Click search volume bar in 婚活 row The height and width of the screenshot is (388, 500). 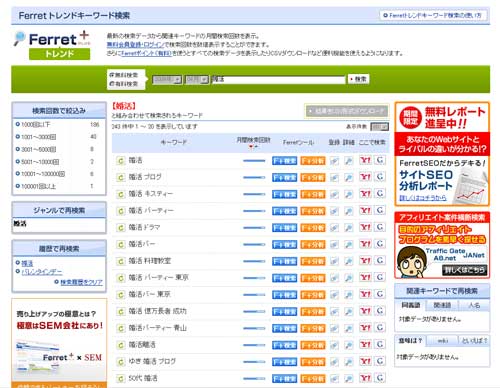coord(254,161)
